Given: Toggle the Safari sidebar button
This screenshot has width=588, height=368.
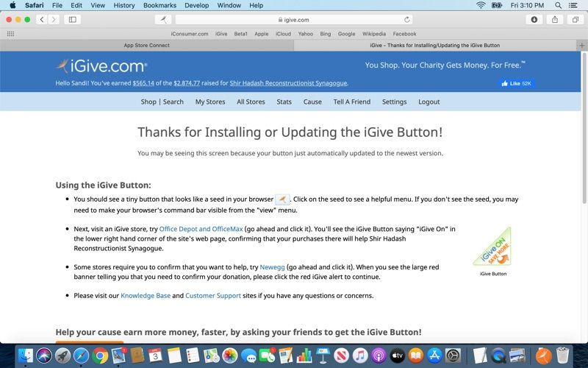Looking at the screenshot, I should 72,20.
